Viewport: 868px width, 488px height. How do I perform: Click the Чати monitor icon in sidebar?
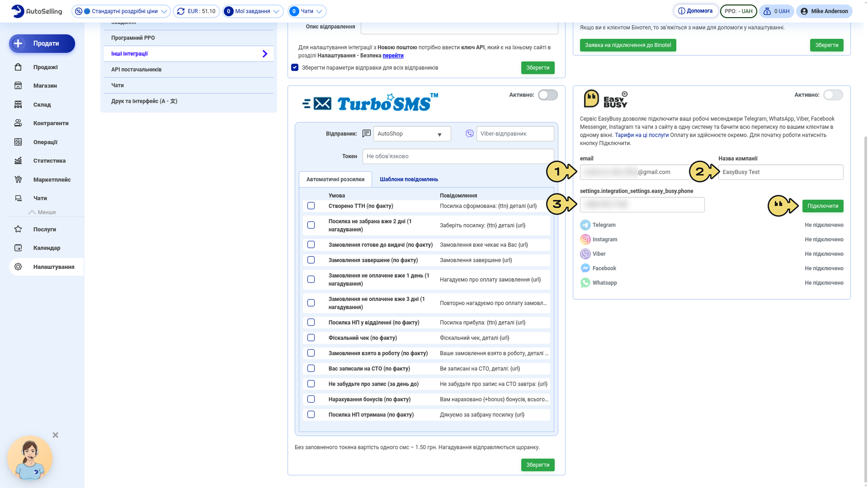point(18,198)
